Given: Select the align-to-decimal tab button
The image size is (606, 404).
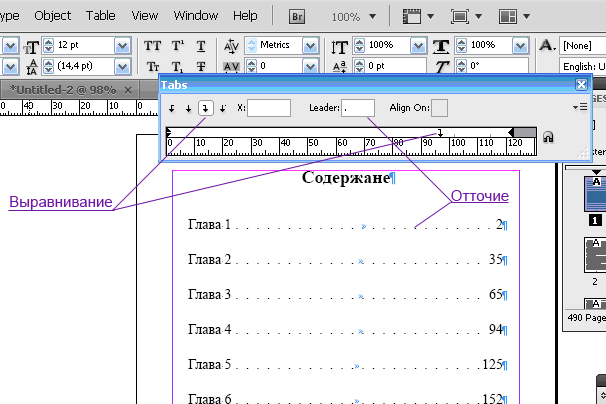Looking at the screenshot, I should [222, 108].
